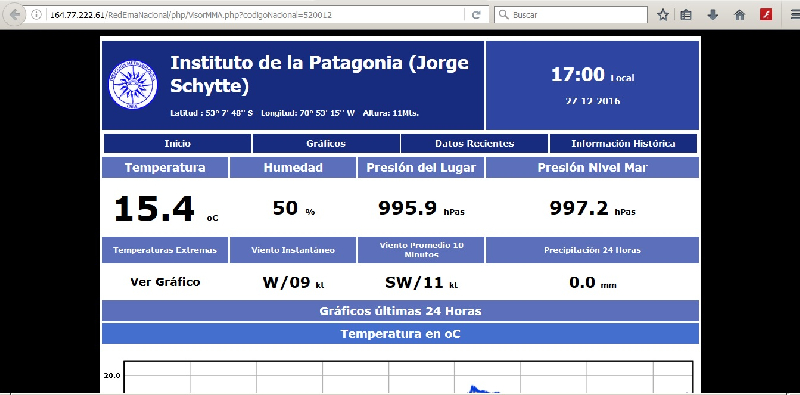This screenshot has height=395, width=800.
Task: Click the latitude and longitude coordinates line
Action: 294,113
